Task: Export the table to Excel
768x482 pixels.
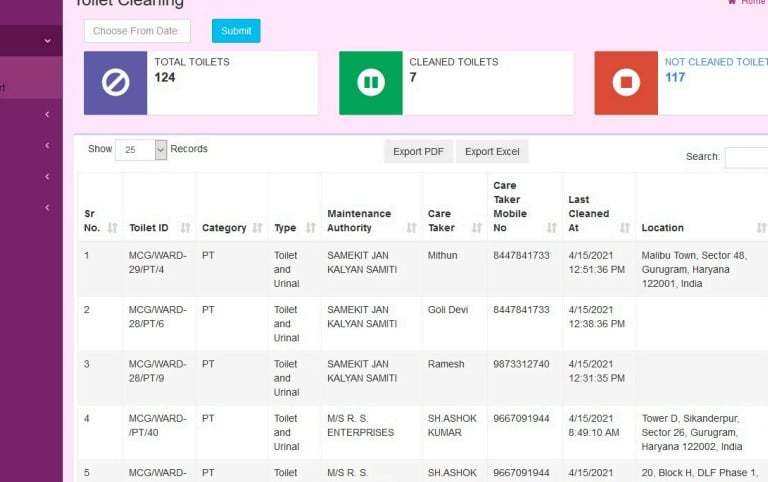Action: 492,151
